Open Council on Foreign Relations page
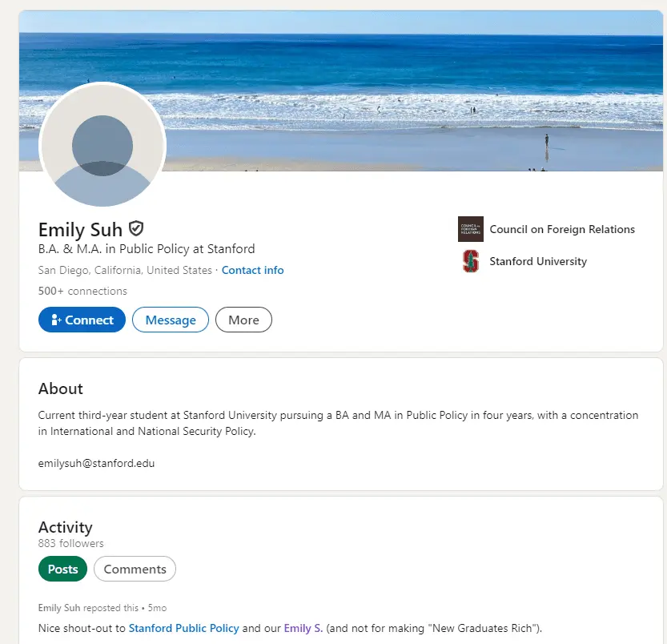The width and height of the screenshot is (667, 644). click(x=561, y=229)
